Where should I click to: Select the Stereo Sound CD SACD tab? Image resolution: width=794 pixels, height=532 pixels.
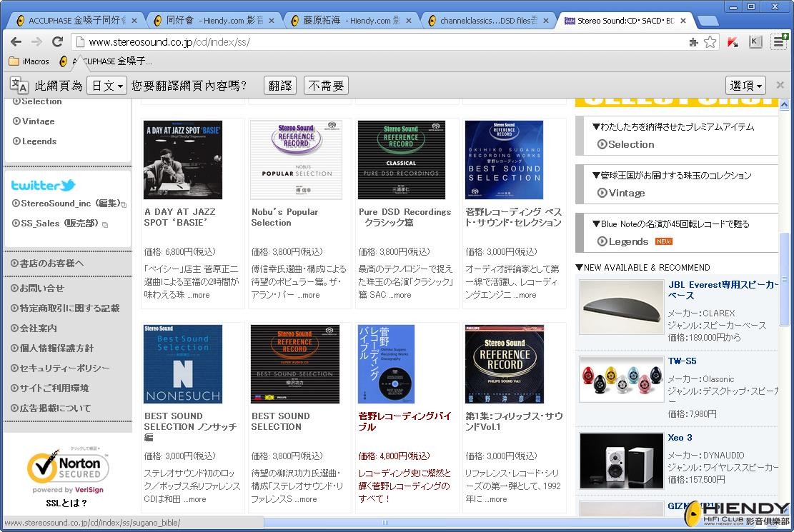pos(625,20)
